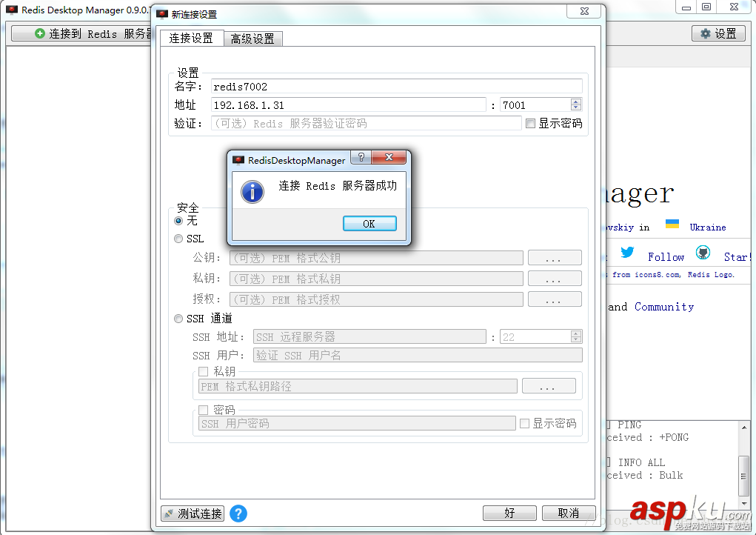The height and width of the screenshot is (535, 756).
Task: Click the Redis 服务器验证密码 field
Action: tap(366, 124)
